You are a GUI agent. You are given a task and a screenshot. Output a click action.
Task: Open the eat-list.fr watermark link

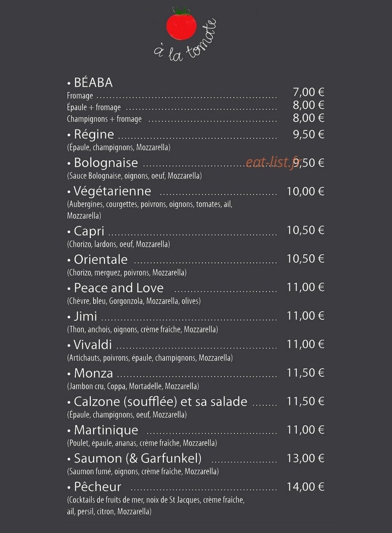pos(274,162)
